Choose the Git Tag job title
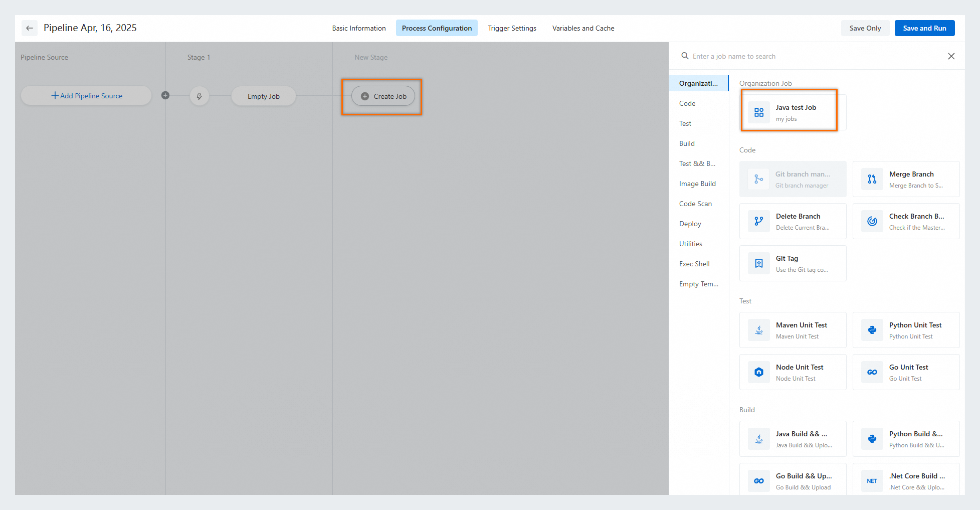Image resolution: width=980 pixels, height=510 pixels. (x=787, y=258)
